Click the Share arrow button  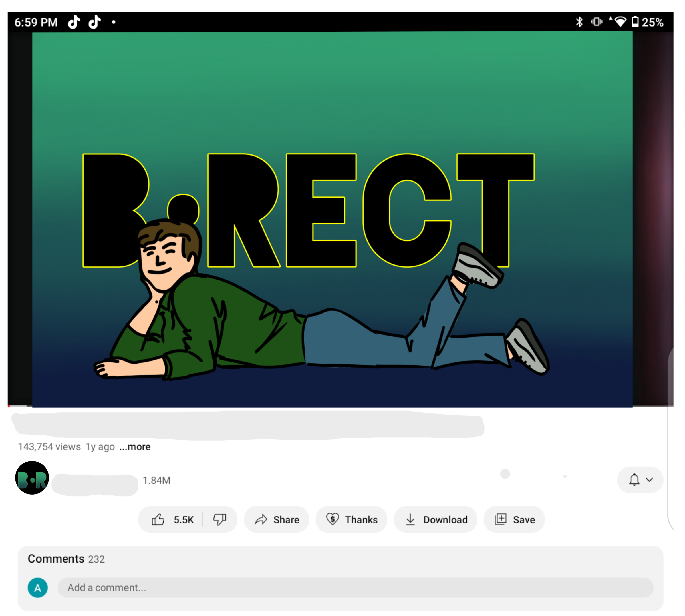click(x=276, y=519)
